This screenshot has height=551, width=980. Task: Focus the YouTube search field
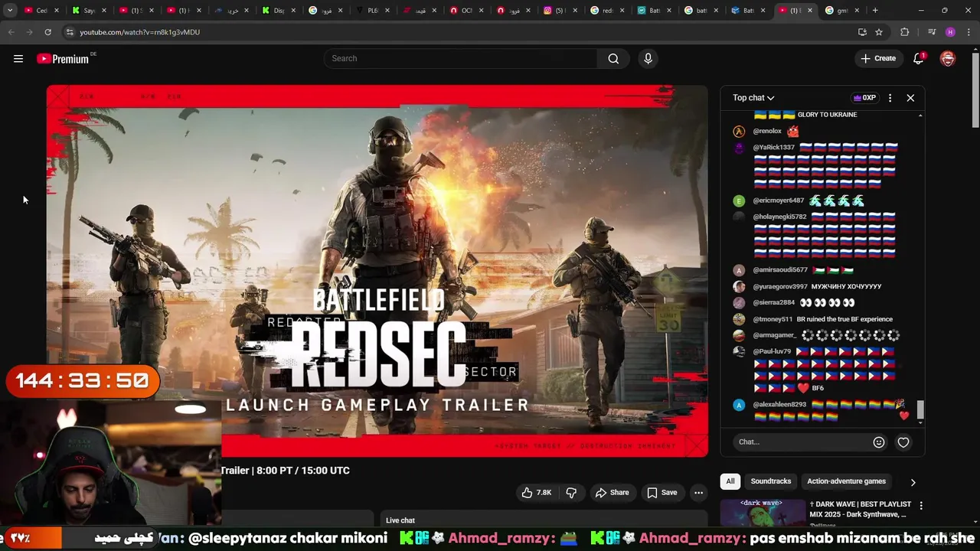point(459,59)
